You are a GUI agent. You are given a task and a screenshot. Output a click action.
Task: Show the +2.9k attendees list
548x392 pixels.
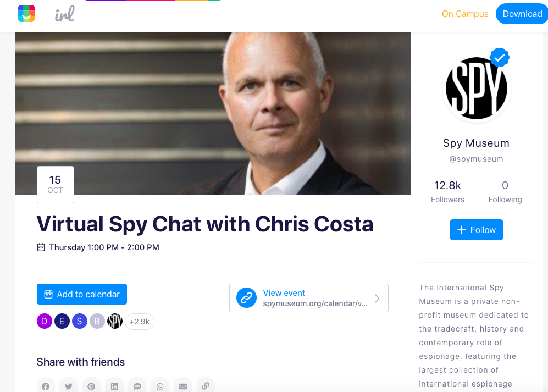(140, 322)
